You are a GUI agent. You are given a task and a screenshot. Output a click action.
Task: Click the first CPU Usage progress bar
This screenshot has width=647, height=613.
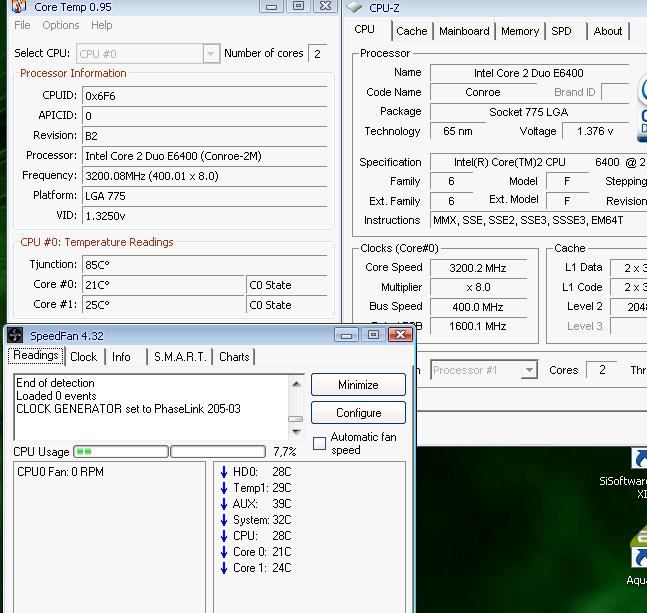pos(121,452)
